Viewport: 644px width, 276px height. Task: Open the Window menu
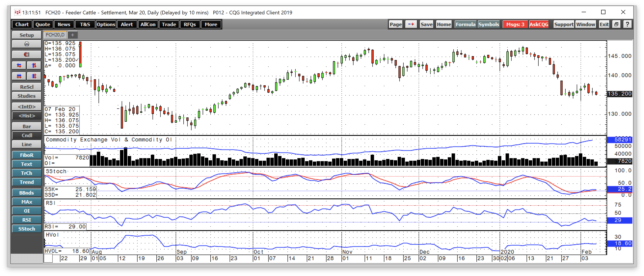(x=586, y=24)
